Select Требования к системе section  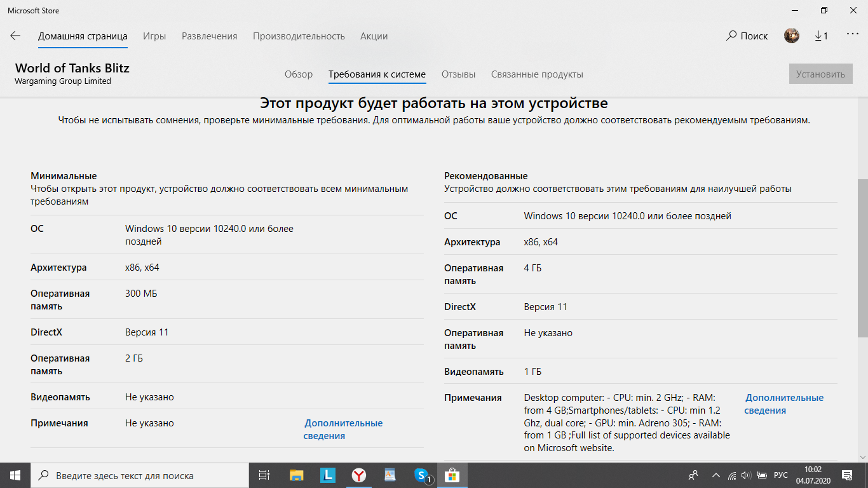[x=377, y=74]
